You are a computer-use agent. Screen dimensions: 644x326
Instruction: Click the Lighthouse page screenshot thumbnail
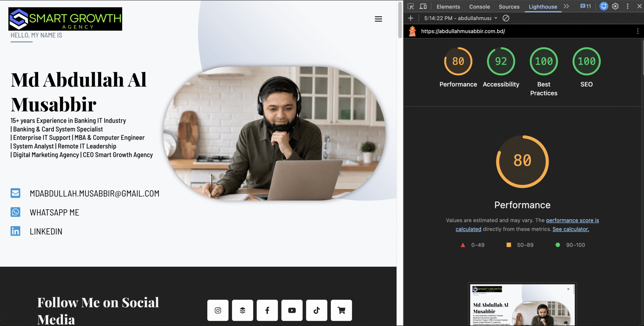point(522,305)
